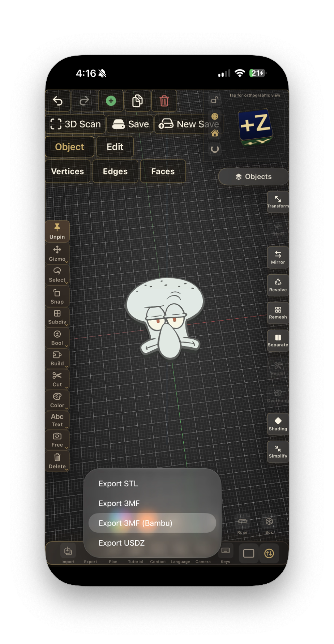Open the Build tool menu
The image size is (334, 644).
(57, 359)
